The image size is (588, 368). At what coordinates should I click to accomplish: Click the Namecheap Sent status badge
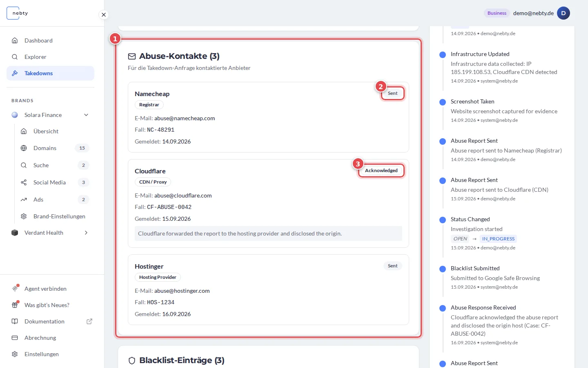pos(392,93)
